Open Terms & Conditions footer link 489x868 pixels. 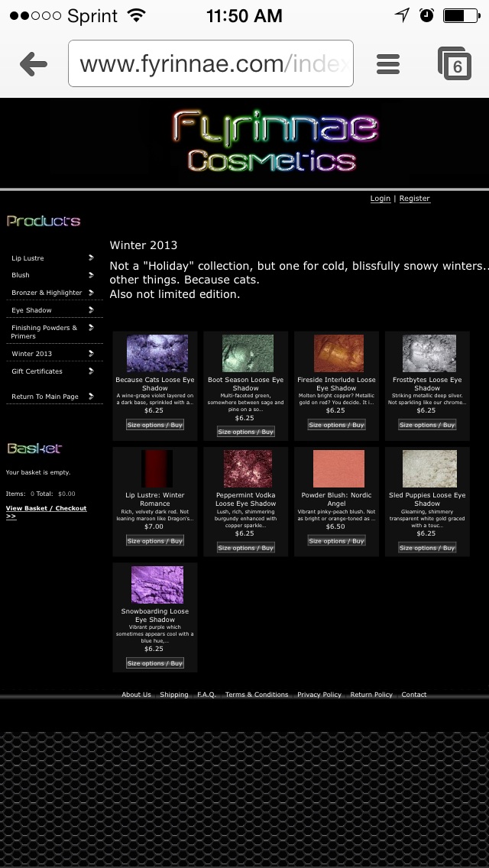click(x=257, y=695)
